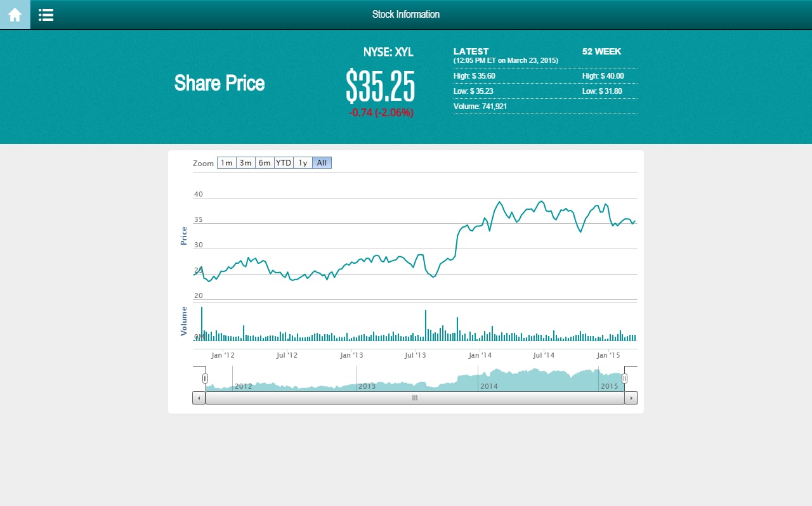Click the scrollbar left arrow

(199, 398)
